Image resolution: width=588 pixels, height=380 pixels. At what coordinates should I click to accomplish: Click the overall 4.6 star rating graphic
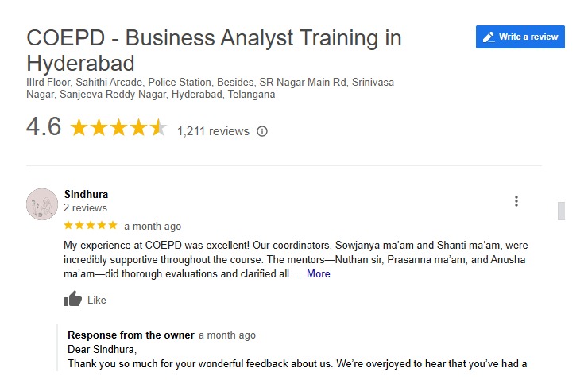[118, 128]
